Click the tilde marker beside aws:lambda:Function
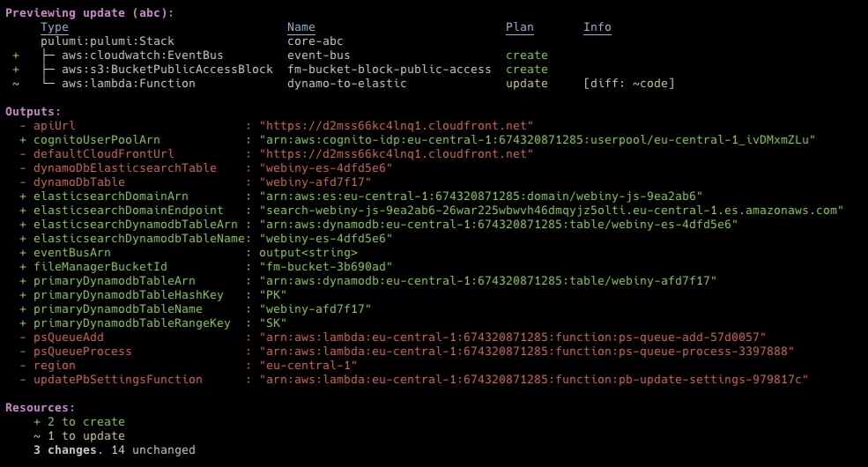The height and width of the screenshot is (467, 868). (x=16, y=84)
